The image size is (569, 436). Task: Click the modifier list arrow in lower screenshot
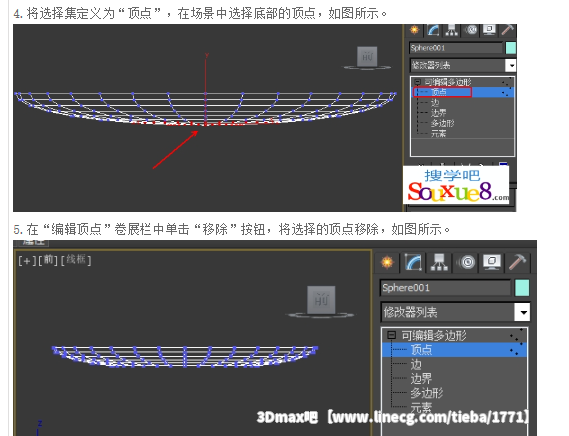click(523, 312)
